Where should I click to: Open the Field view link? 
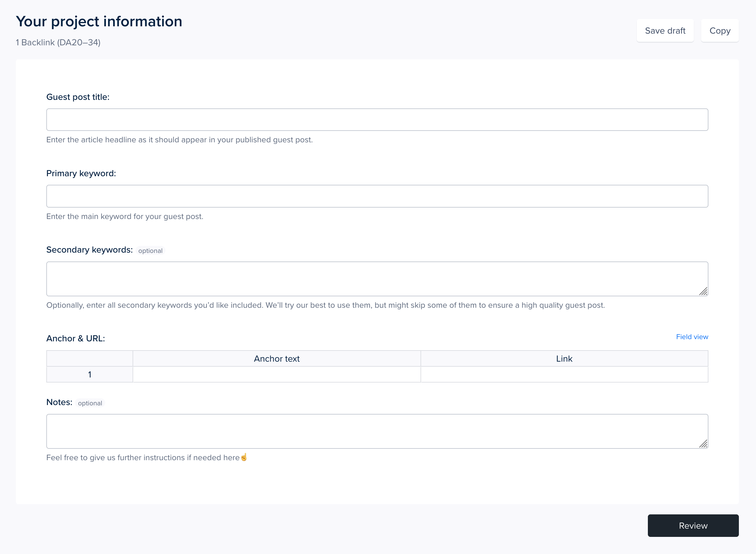pyautogui.click(x=692, y=337)
